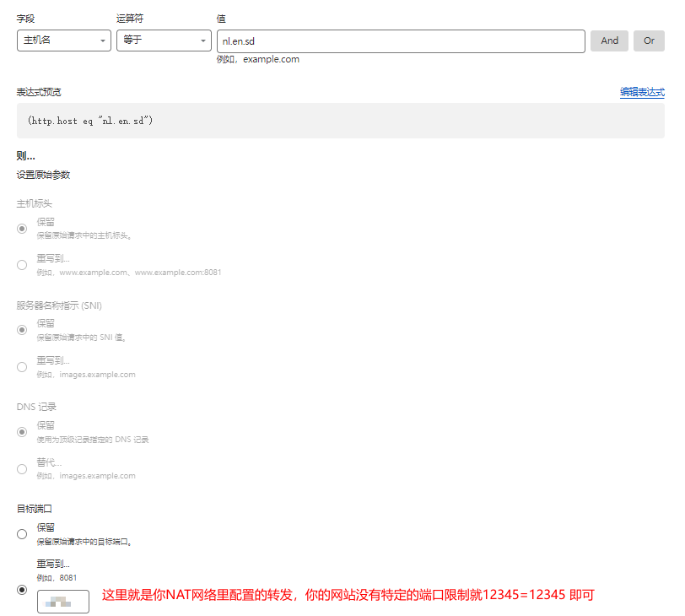
Task: Select 替代 radio under DNS 记录
Action: tap(22, 469)
